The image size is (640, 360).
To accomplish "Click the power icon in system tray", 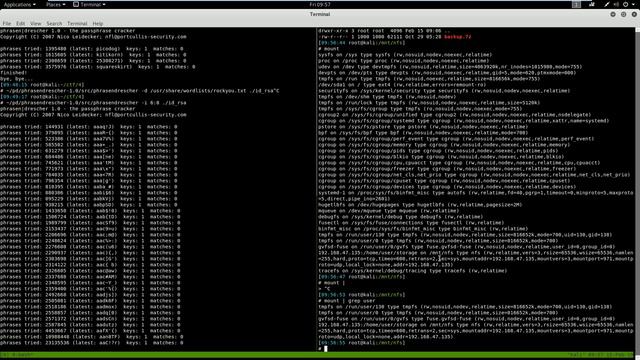I will tap(625, 4).
